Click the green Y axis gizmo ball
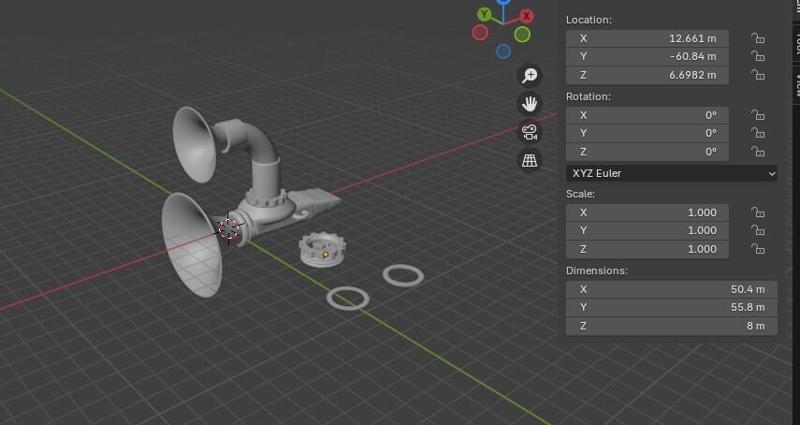Image resolution: width=800 pixels, height=425 pixels. pyautogui.click(x=484, y=14)
